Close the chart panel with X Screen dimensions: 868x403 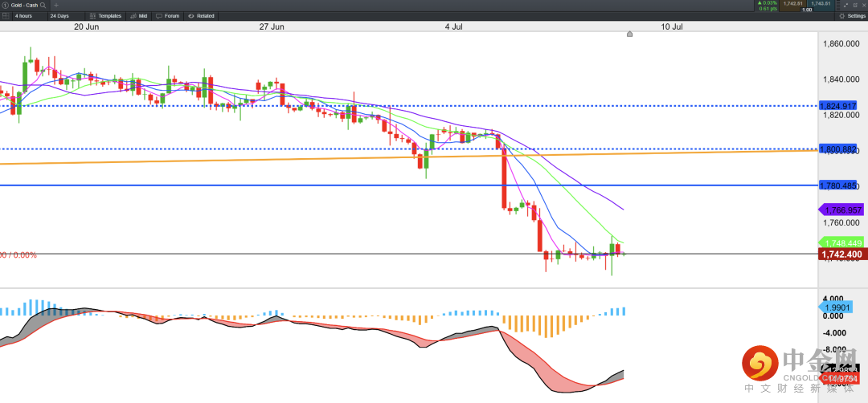tap(864, 5)
